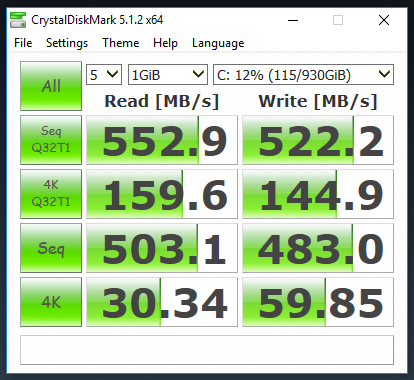Click the empty comment field at bottom
This screenshot has width=414, height=380.
pyautogui.click(x=207, y=350)
